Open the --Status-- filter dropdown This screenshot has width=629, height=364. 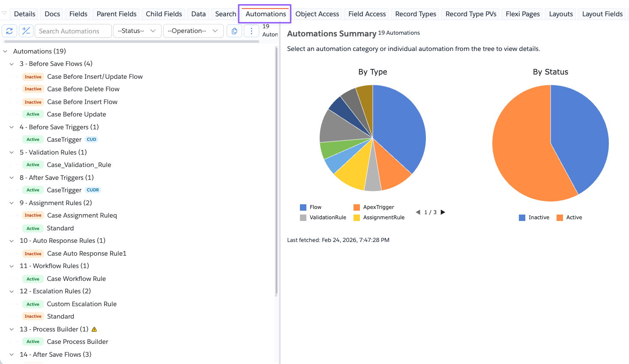tap(137, 31)
